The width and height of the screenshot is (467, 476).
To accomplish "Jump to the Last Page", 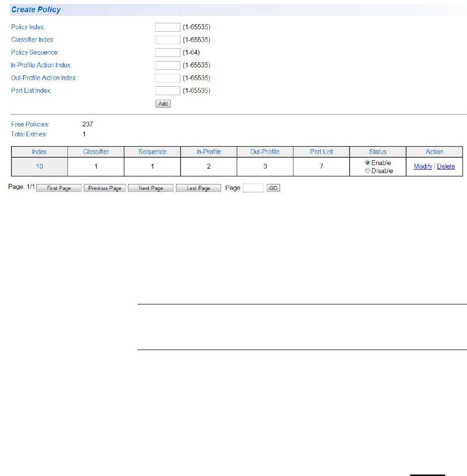I will [198, 188].
